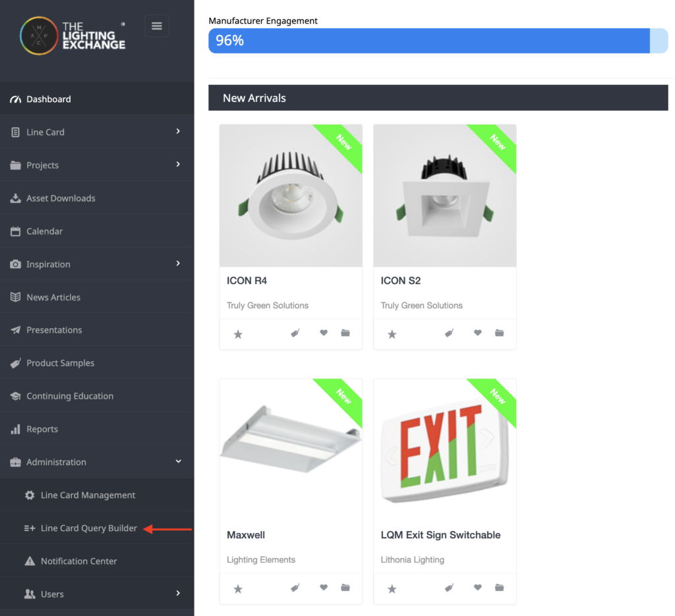The width and height of the screenshot is (675, 616).
Task: Click the heart icon on ICON S2
Action: point(477,333)
